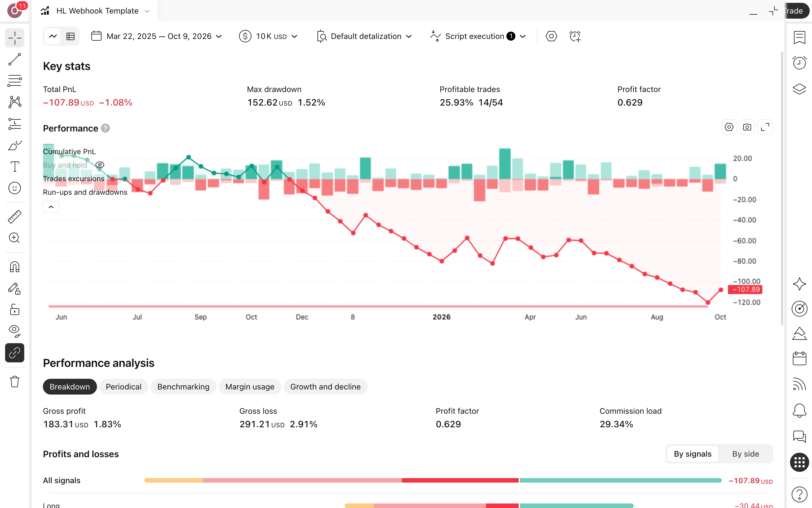Click the deep backtesting add clock icon
The image size is (812, 508).
point(575,36)
